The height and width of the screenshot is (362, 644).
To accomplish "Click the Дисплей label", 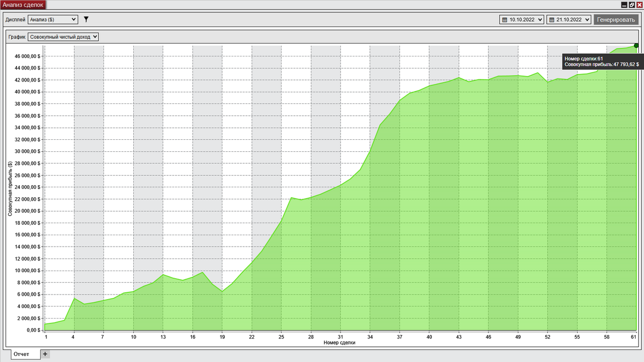I will click(x=15, y=19).
